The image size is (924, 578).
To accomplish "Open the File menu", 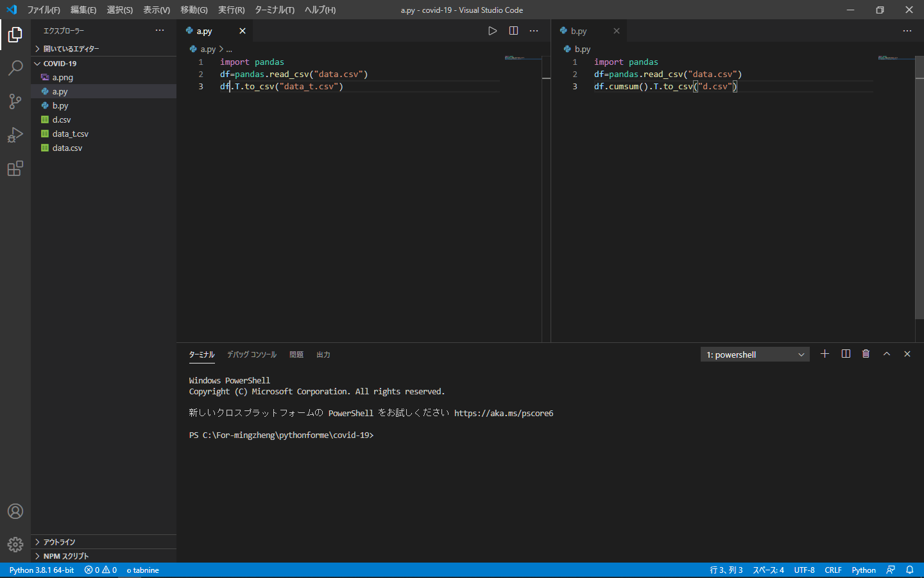I will [44, 10].
